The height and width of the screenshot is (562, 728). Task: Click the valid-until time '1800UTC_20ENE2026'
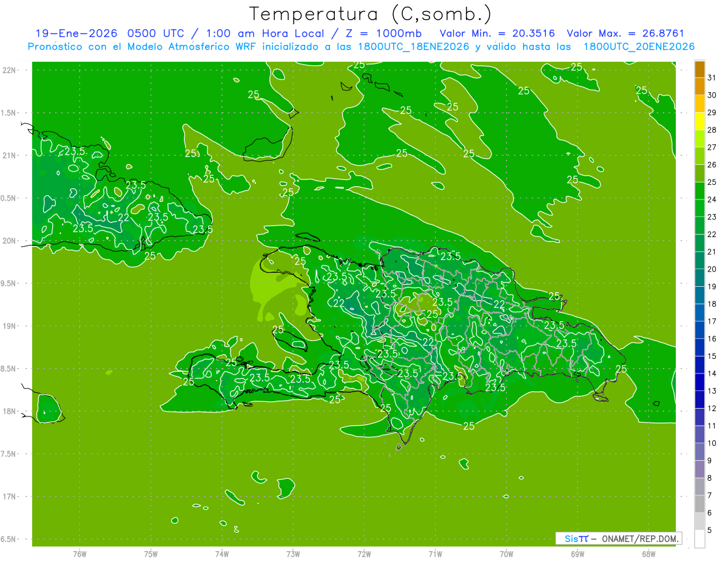tap(639, 47)
